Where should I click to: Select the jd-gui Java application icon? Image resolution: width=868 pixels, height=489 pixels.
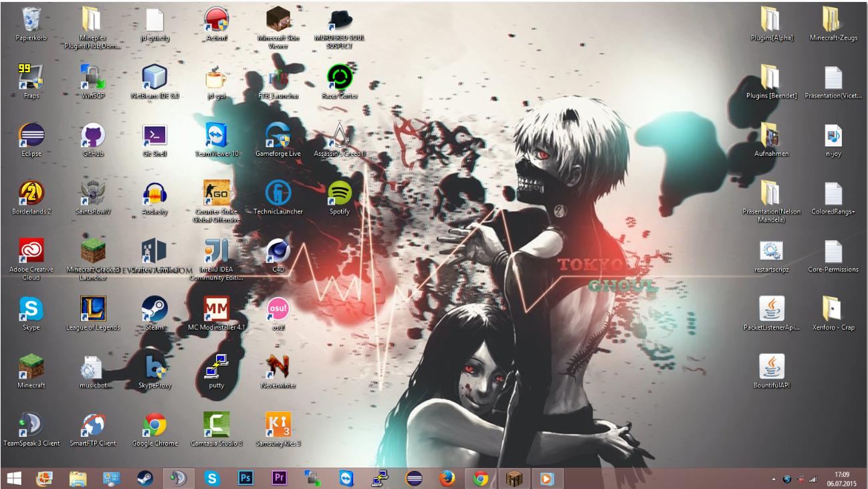tap(217, 82)
